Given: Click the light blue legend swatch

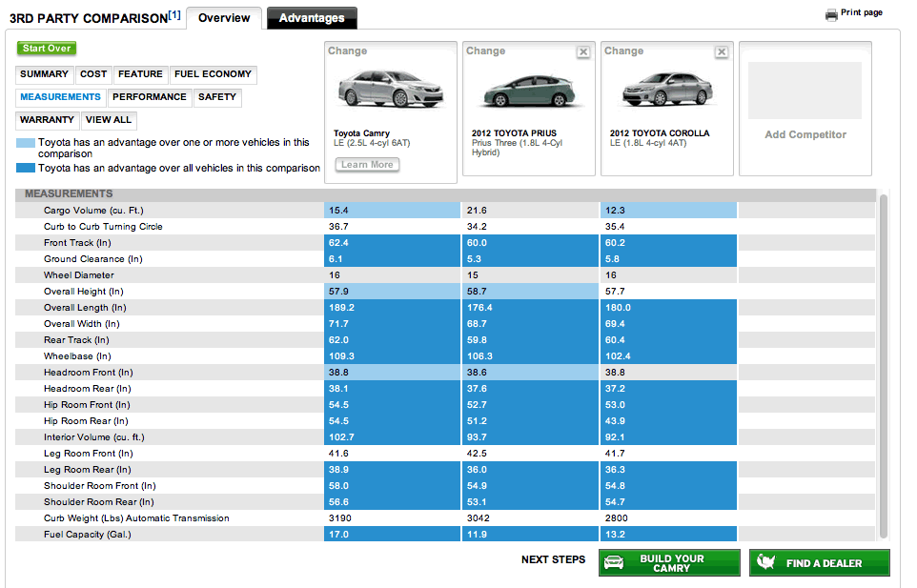Looking at the screenshot, I should [x=26, y=143].
